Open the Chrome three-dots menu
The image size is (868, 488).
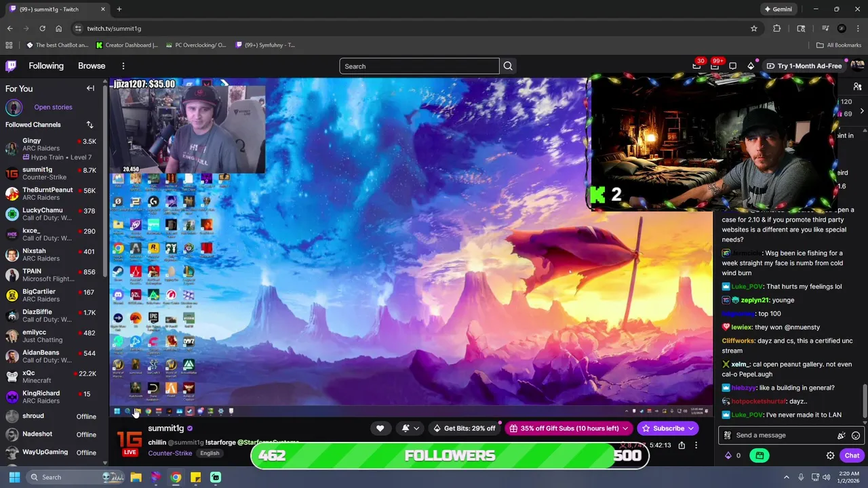point(858,28)
